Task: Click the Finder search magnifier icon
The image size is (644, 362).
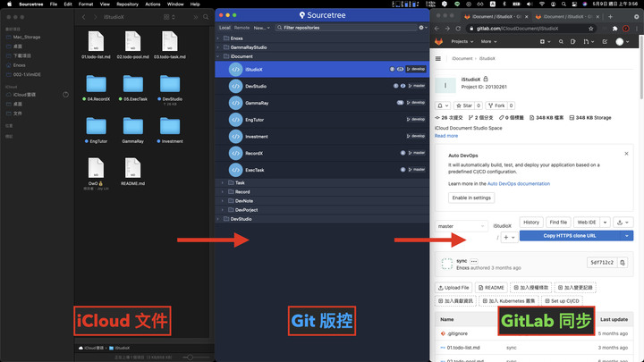Action: pyautogui.click(x=206, y=17)
